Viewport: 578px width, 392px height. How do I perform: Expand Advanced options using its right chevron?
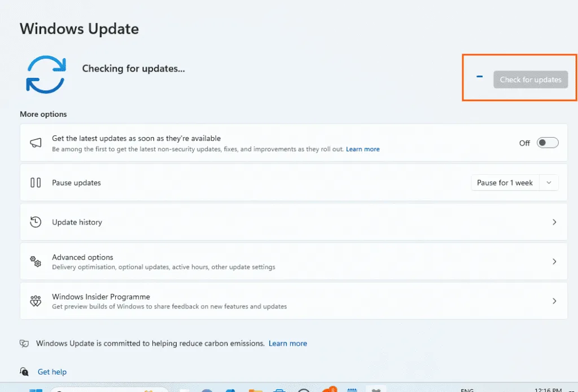tap(554, 262)
